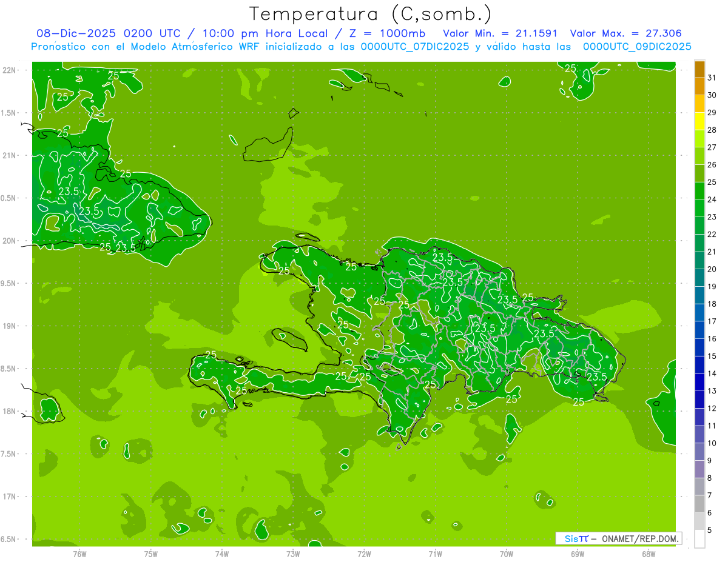Click the title "Temperatura (C,somb.)"
The height and width of the screenshot is (562, 728).
[370, 14]
